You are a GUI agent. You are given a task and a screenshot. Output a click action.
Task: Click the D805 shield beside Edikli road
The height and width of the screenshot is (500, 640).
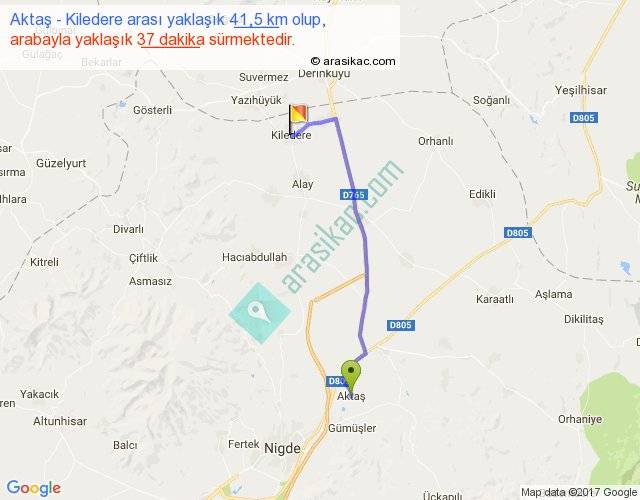(x=518, y=233)
